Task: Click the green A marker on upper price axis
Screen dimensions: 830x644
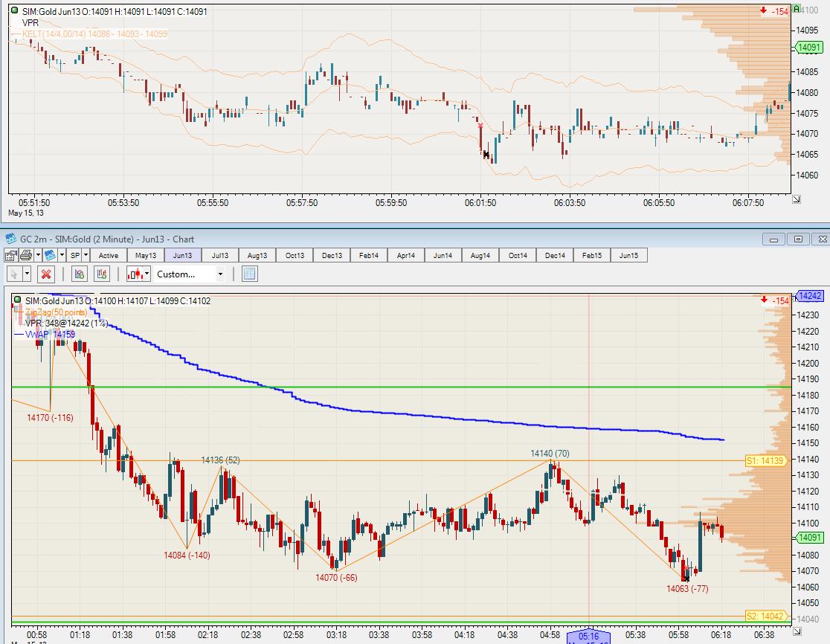Action: point(797,10)
